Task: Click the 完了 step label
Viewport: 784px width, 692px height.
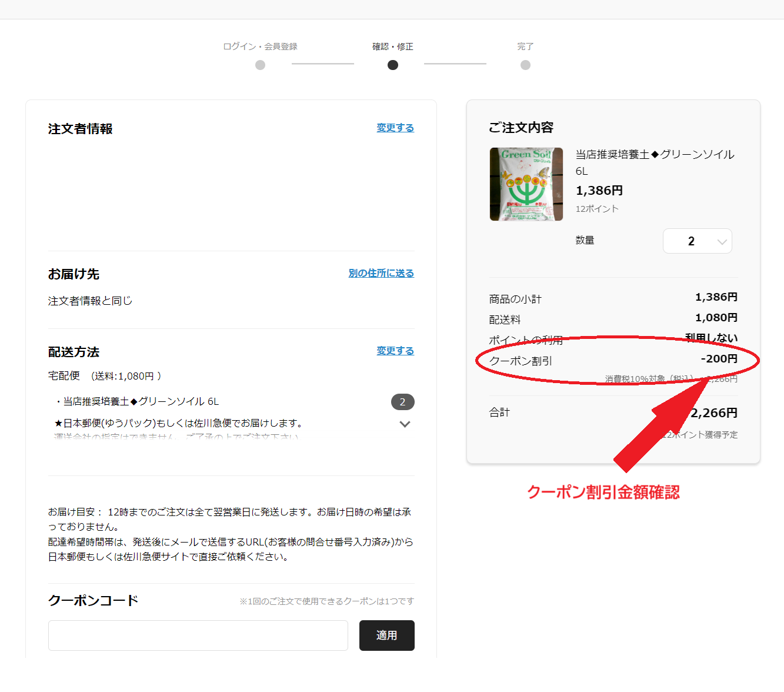Action: 525,46
